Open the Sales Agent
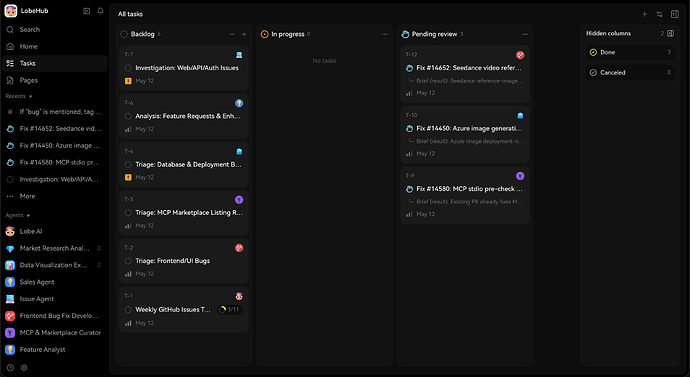 [55, 282]
